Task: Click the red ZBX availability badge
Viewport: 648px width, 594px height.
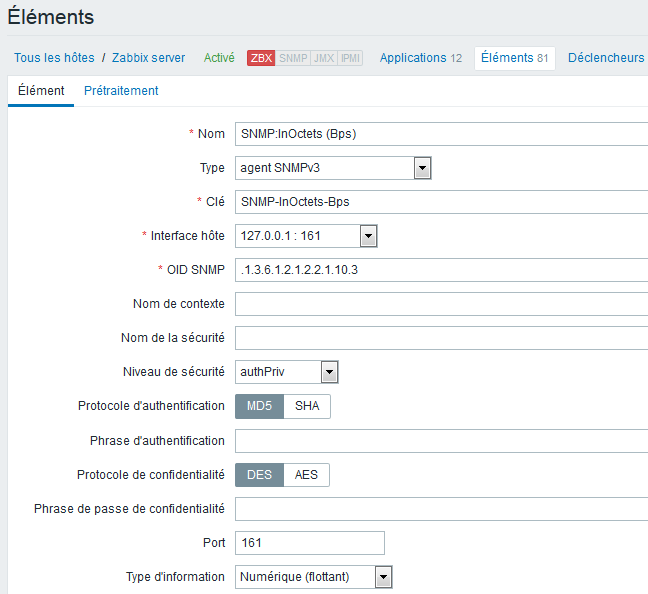Action: 261,58
